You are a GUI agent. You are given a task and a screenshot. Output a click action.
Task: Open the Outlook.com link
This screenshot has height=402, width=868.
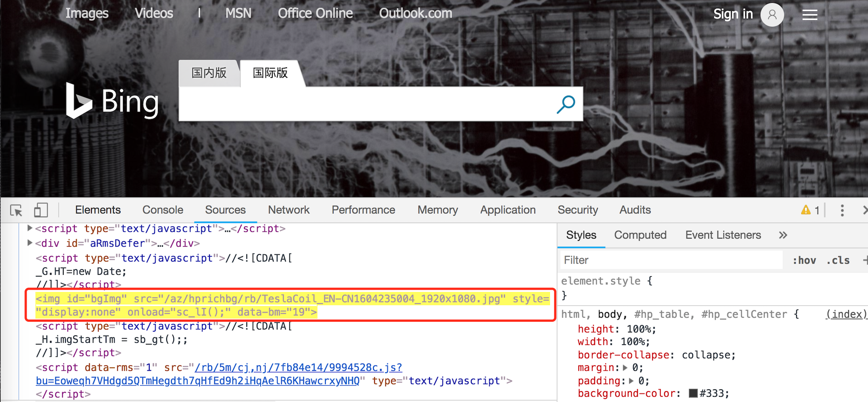416,14
